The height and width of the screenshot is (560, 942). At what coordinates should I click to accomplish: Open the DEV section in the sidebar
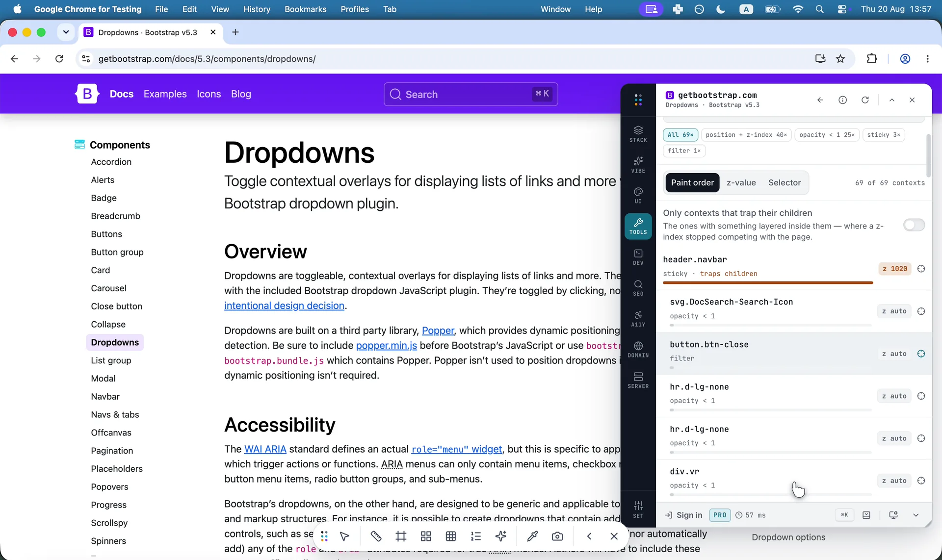pos(638,257)
